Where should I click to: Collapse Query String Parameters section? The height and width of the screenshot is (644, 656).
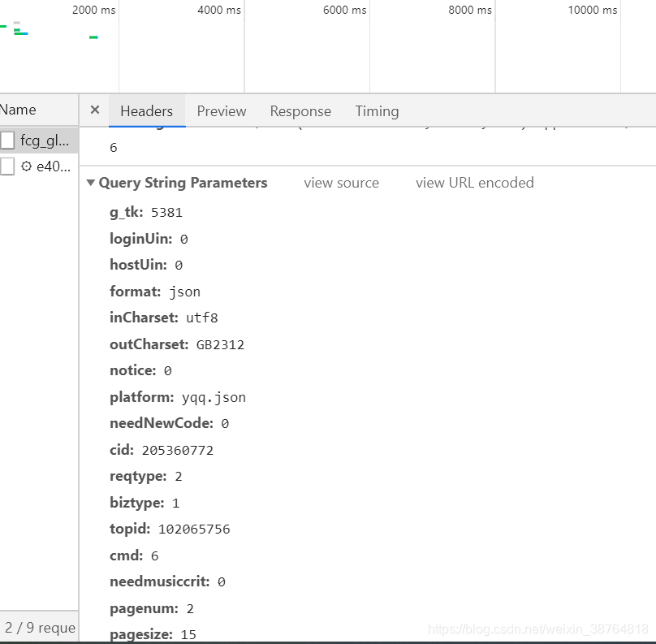pyautogui.click(x=90, y=183)
